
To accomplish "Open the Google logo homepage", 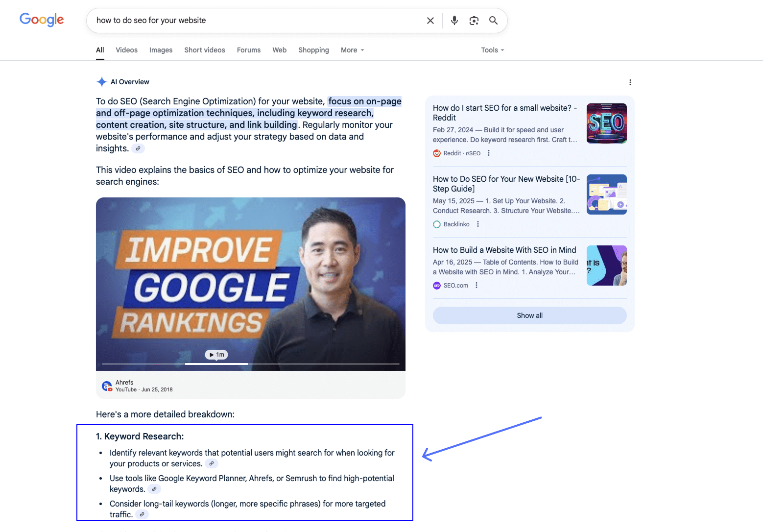I will click(x=42, y=20).
